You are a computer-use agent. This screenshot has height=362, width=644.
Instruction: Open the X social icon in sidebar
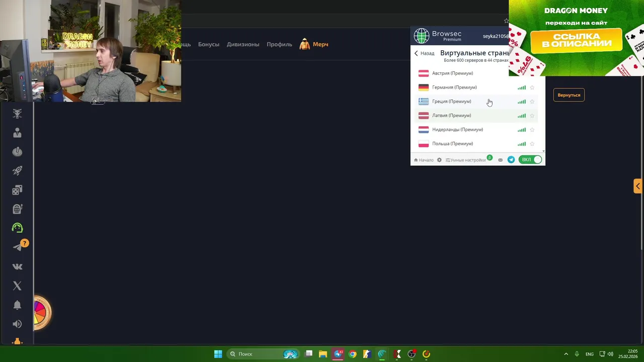coord(17,286)
